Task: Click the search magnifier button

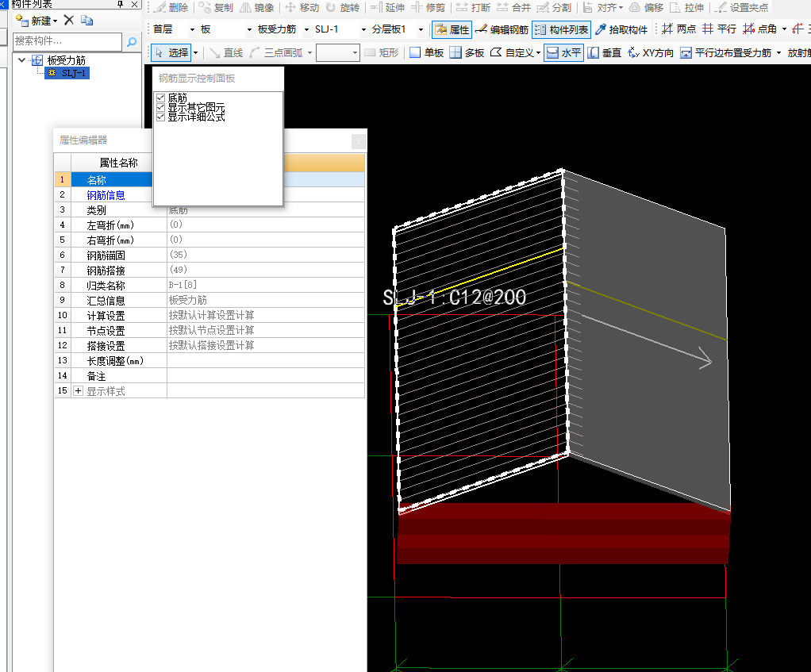Action: 132,41
